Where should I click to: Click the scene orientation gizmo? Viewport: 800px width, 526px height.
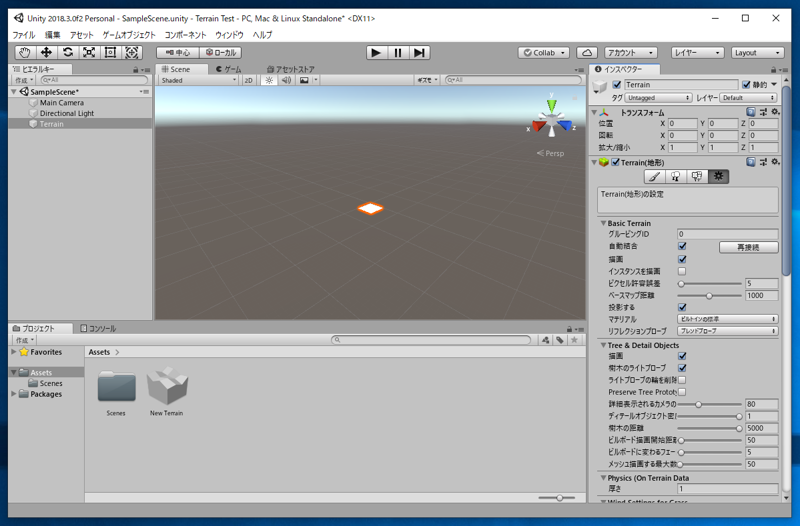(552, 119)
